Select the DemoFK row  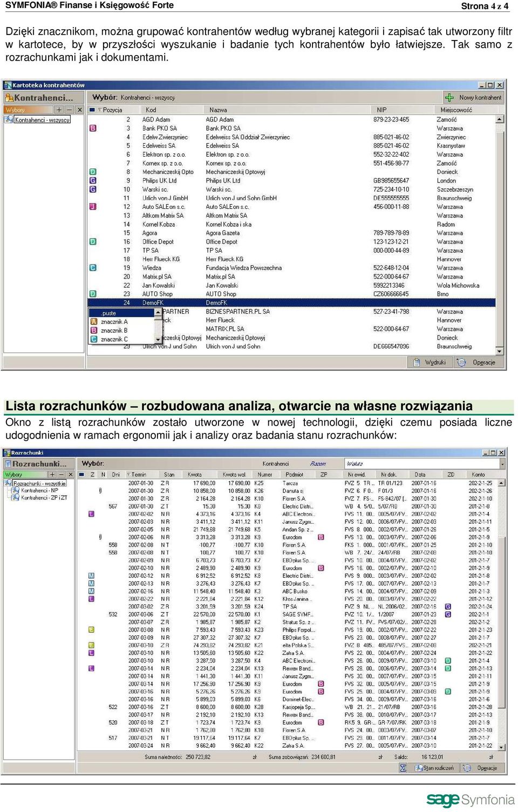click(291, 303)
